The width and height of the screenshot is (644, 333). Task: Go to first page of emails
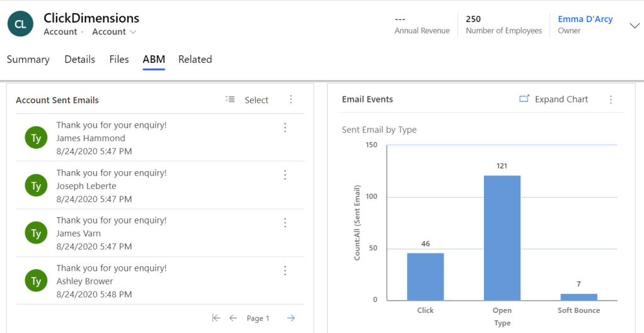216,318
